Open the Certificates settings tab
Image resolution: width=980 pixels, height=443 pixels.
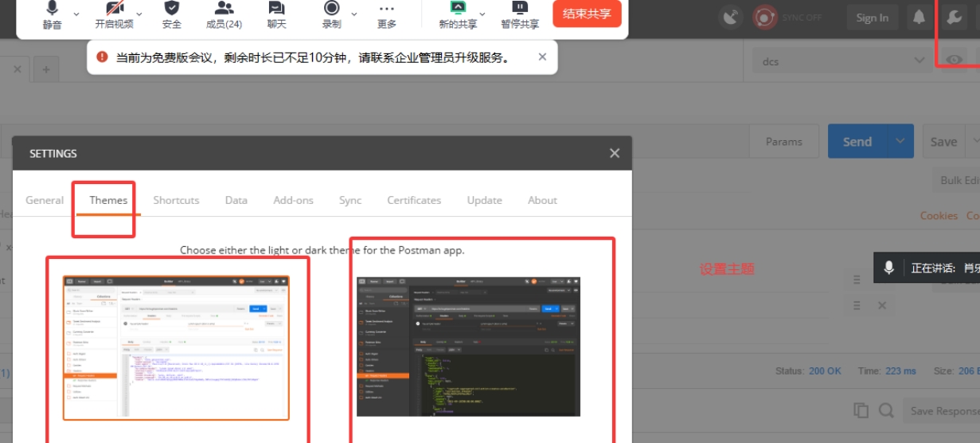point(414,200)
